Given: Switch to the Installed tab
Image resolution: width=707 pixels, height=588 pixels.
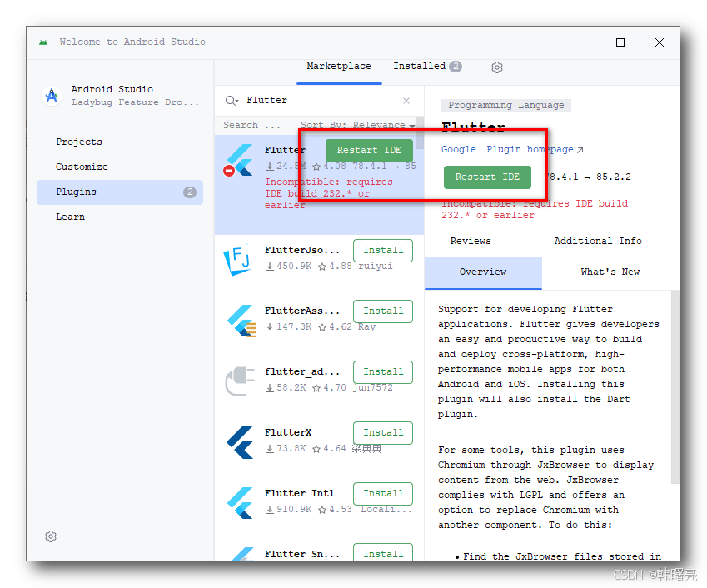Looking at the screenshot, I should (x=427, y=67).
